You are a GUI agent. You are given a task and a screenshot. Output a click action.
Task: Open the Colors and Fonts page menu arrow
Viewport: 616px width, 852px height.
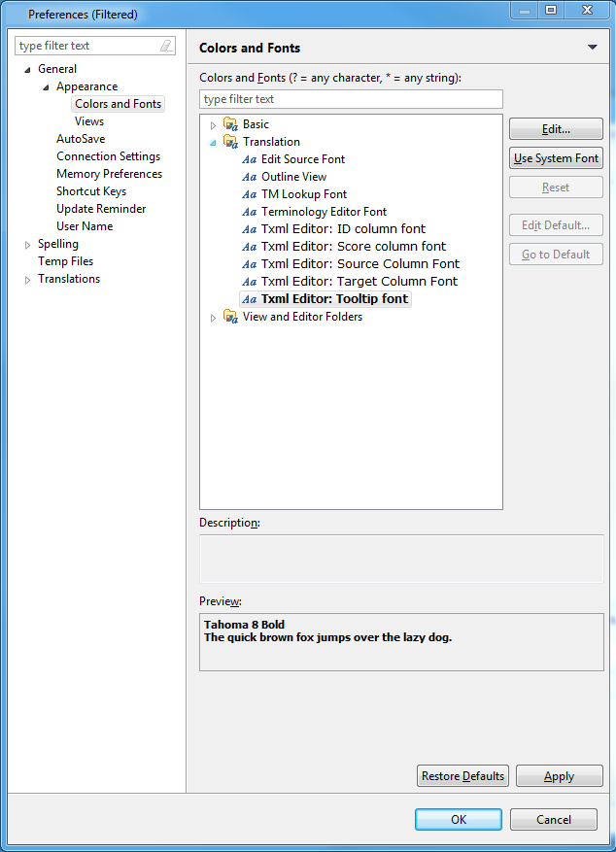pos(592,48)
